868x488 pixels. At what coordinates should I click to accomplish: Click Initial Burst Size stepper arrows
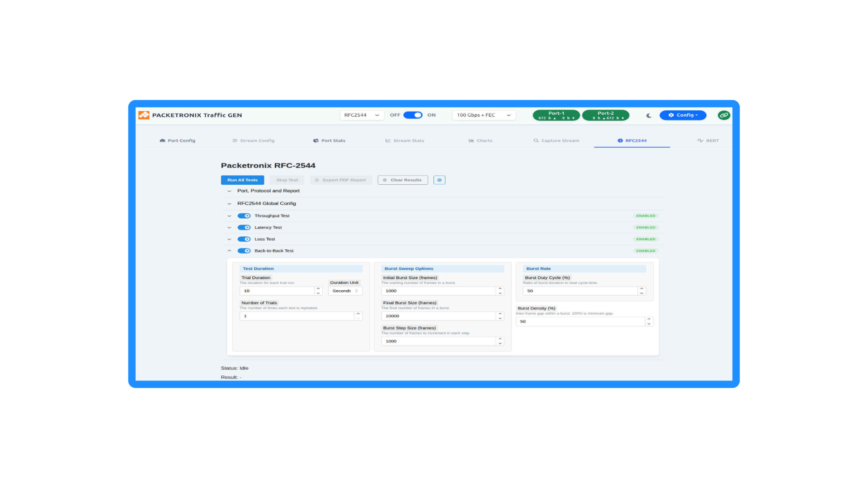coord(500,291)
